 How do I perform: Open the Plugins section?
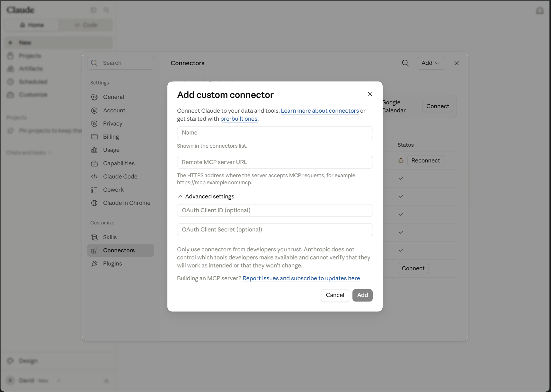120,264
